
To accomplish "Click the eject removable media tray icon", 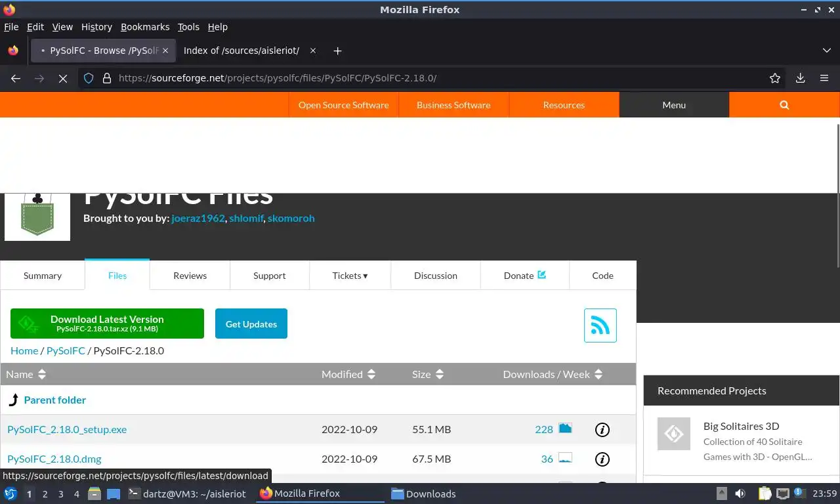I will tap(721, 493).
